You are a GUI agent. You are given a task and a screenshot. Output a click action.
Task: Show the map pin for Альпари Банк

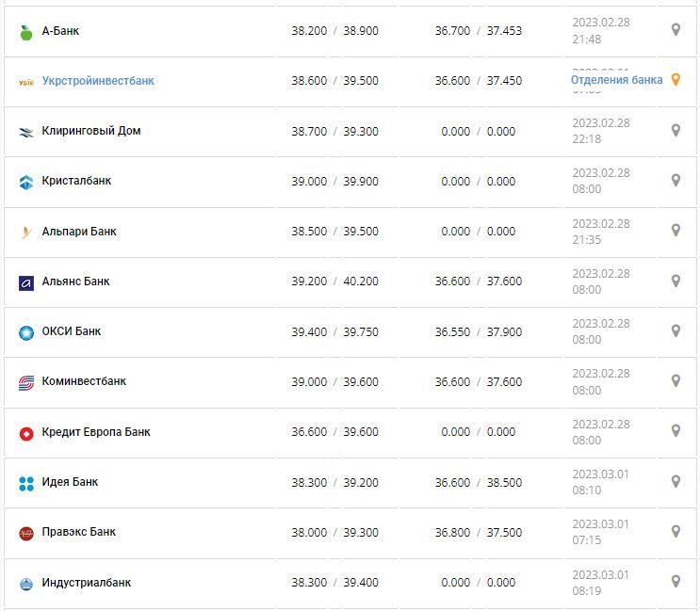coord(676,231)
